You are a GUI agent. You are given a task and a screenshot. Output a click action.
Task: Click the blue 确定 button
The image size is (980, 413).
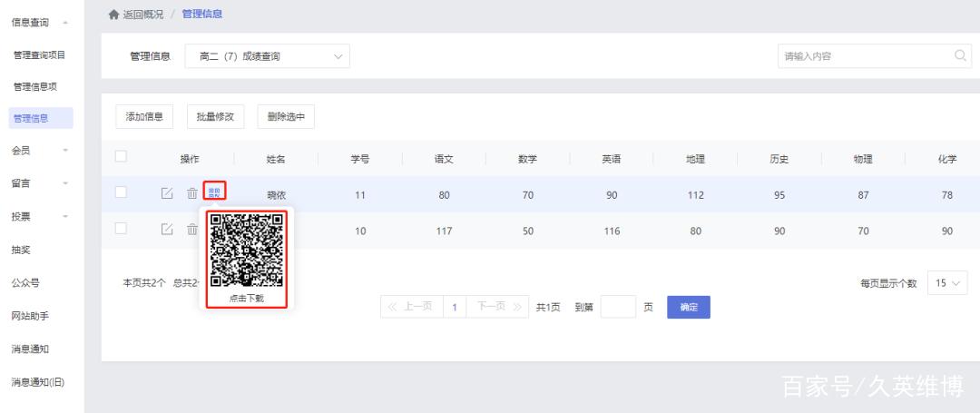coord(689,307)
